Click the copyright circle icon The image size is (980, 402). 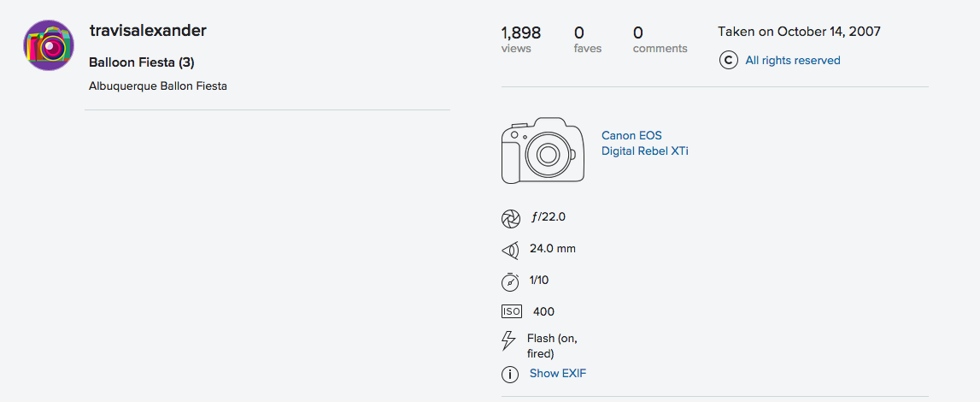point(729,61)
